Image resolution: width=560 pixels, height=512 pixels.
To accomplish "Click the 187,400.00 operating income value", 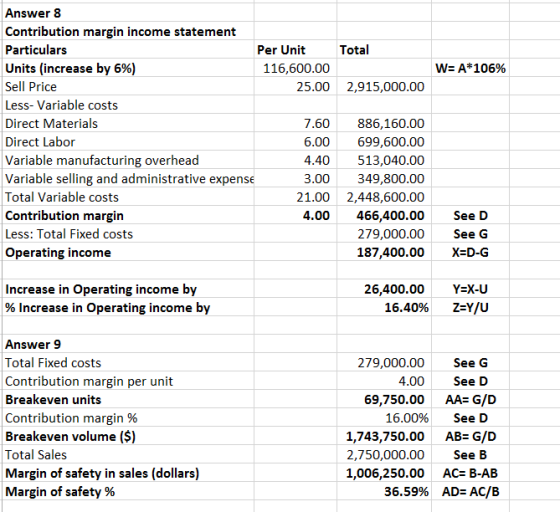I will click(391, 253).
